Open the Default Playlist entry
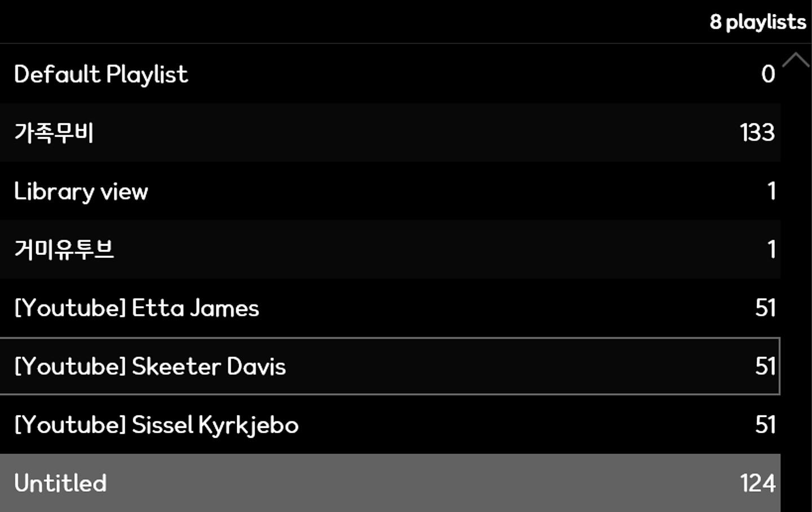The image size is (812, 512). click(101, 74)
